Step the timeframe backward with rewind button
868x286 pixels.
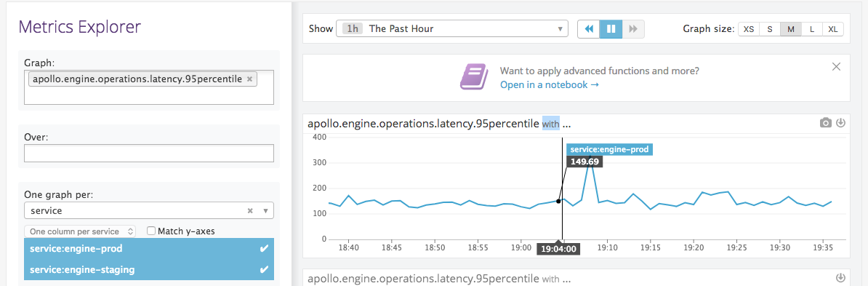click(x=588, y=29)
